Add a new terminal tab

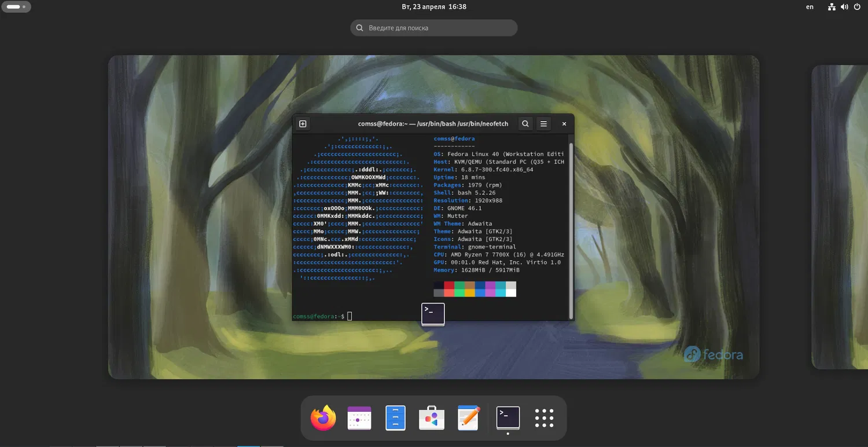click(x=303, y=124)
